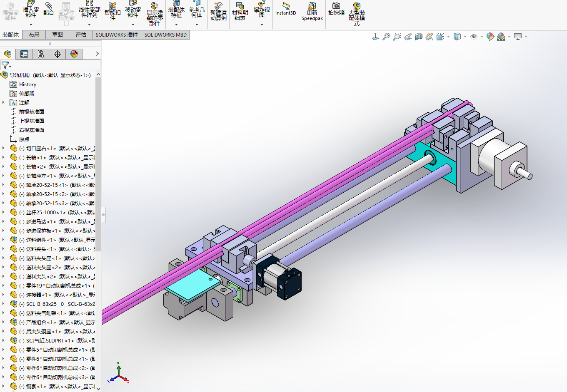Viewport: 567px width, 392px height.
Task: Click the 拍快照 snapshot camera icon
Action: 336,10
